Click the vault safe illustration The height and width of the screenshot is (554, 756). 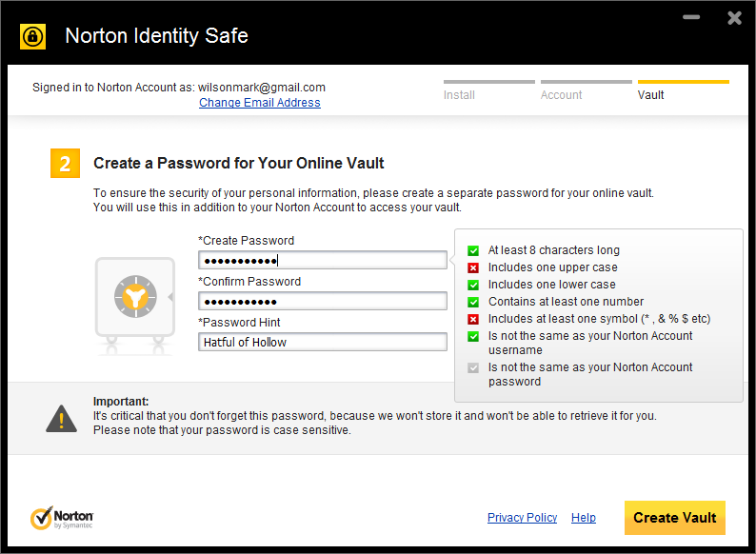pos(134,299)
